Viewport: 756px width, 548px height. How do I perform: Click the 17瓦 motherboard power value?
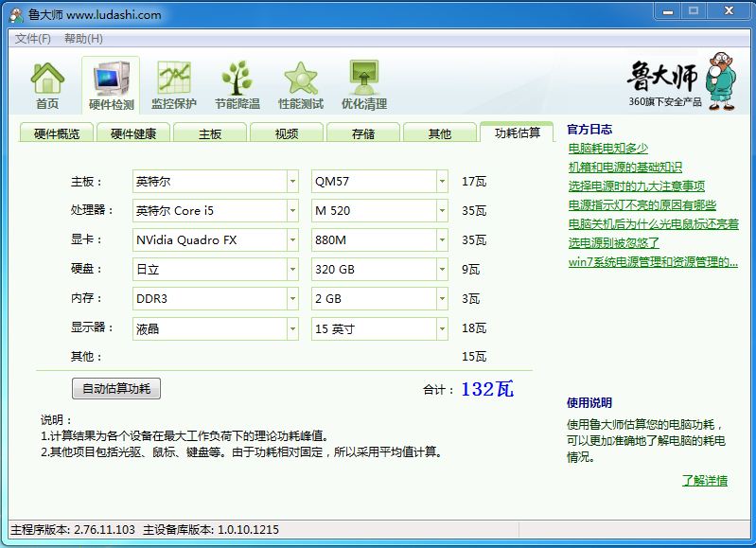click(x=474, y=182)
